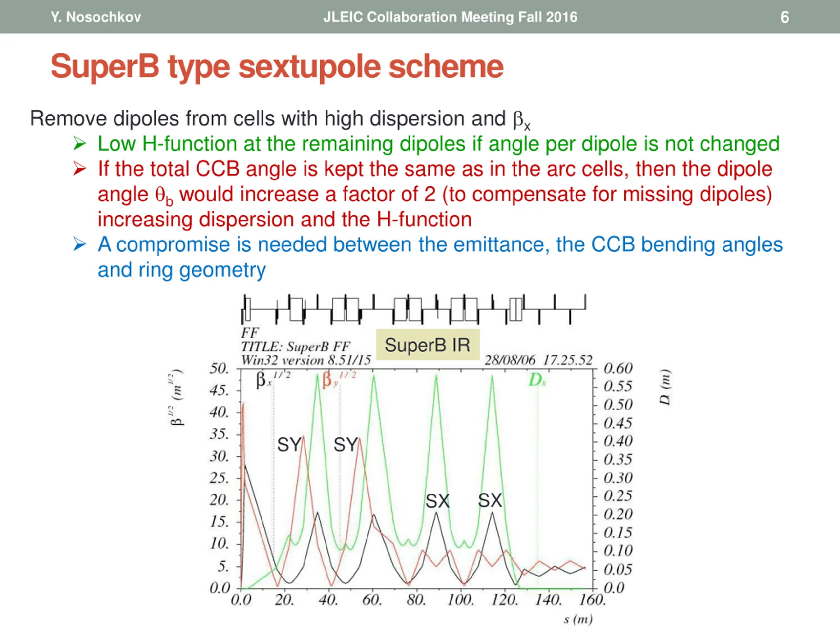The height and width of the screenshot is (630, 840).
Task: Click right axis tick value "0.60"
Action: 618,368
